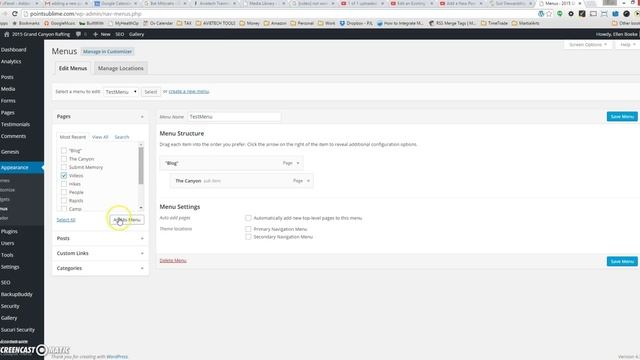This screenshot has height=360, width=640.
Task: Switch to the Media Library browser tab
Action: [263, 4]
